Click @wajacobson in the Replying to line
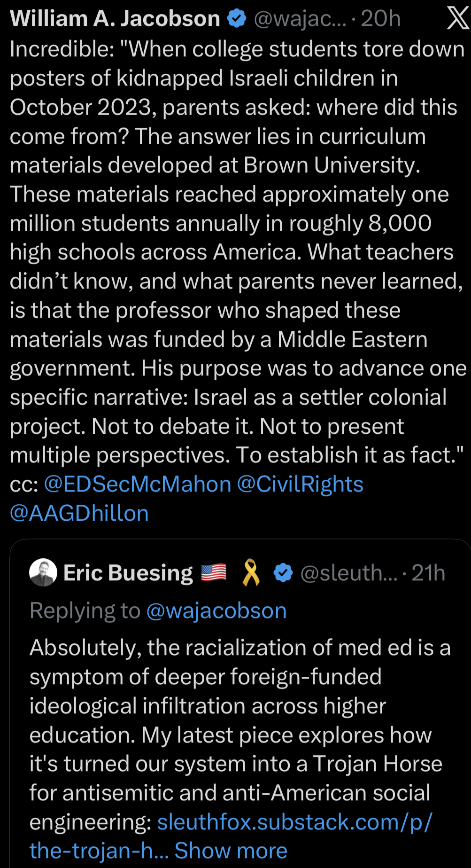471x868 pixels. coord(216,610)
